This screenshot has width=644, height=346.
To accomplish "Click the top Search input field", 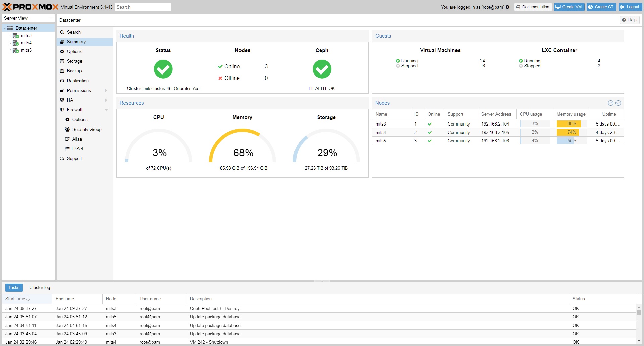I will click(143, 7).
